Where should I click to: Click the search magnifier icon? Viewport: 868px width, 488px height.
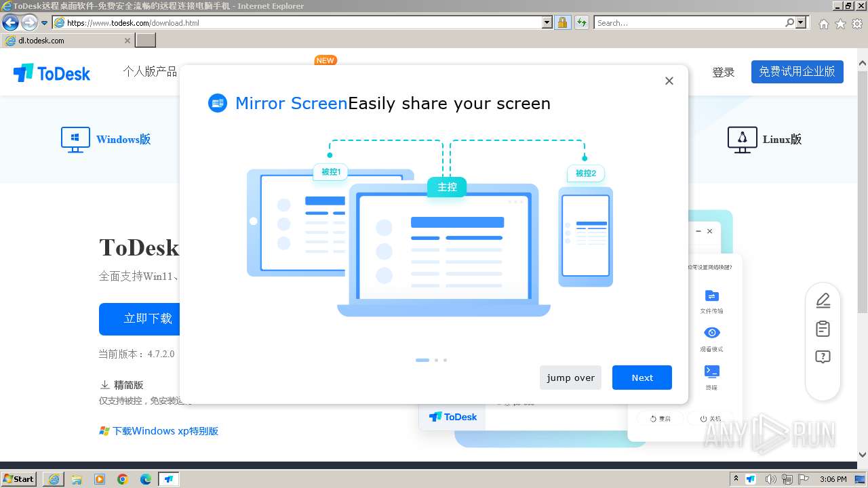[x=789, y=22]
